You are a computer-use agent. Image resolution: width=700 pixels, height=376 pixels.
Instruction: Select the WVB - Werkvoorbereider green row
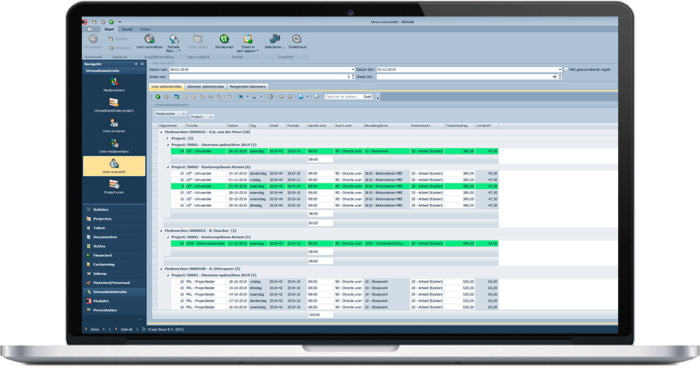click(334, 244)
